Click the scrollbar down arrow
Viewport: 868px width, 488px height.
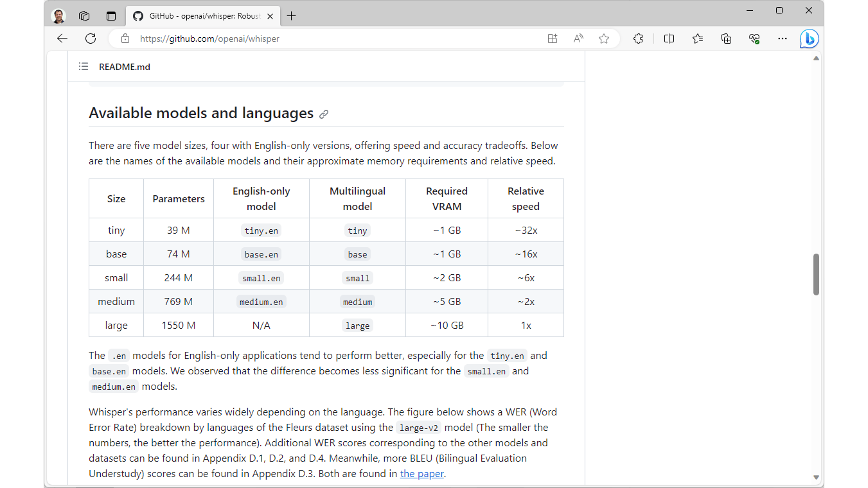point(816,477)
